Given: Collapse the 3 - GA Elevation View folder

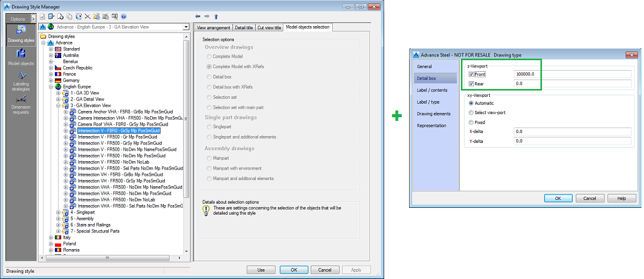Looking at the screenshot, I should 59,106.
